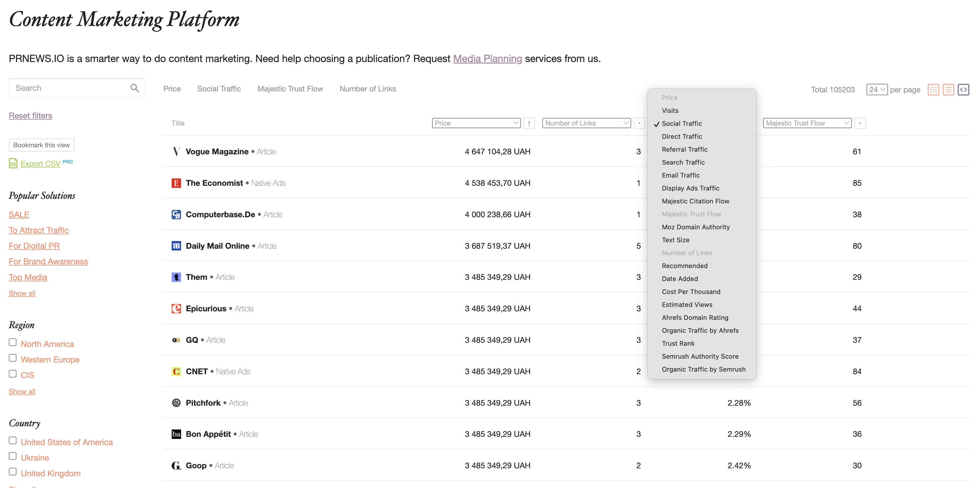Choose Semrush Authority Score option

(x=702, y=356)
